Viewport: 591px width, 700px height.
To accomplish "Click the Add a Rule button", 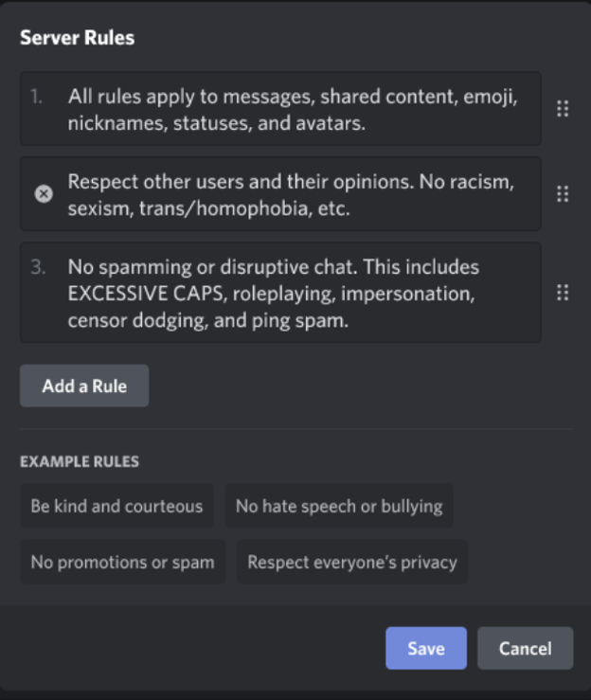I will click(x=84, y=386).
